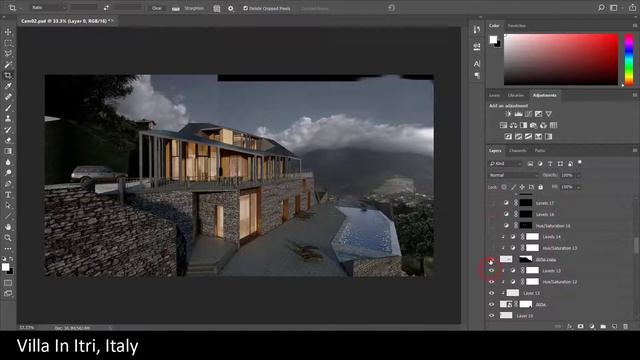Click the Clear button in options bar
The height and width of the screenshot is (360, 640).
point(157,8)
